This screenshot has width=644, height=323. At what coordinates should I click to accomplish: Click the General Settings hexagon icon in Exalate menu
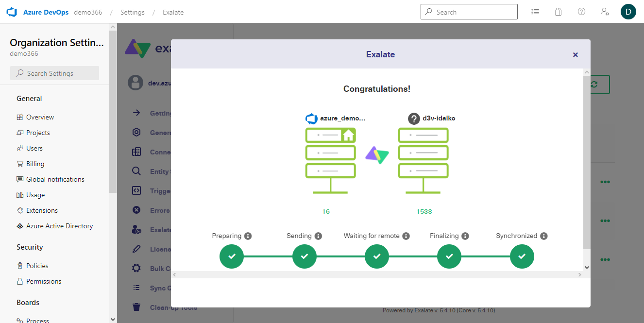[x=136, y=132]
